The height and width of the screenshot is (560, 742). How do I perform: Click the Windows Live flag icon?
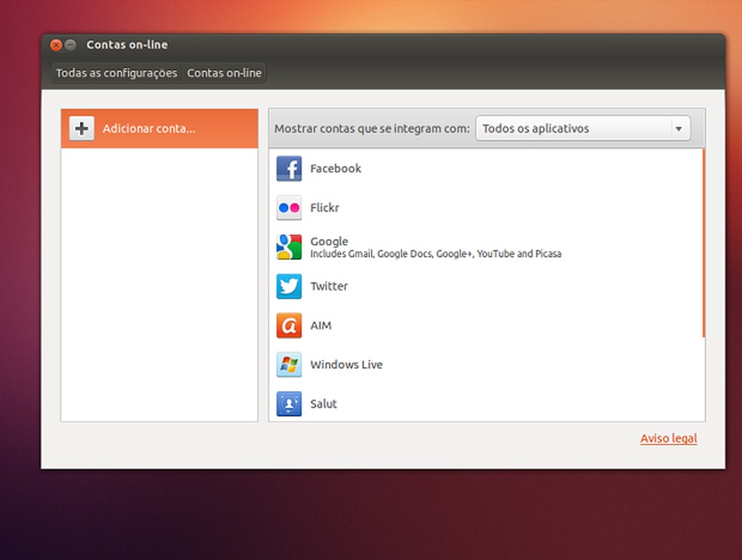point(289,365)
